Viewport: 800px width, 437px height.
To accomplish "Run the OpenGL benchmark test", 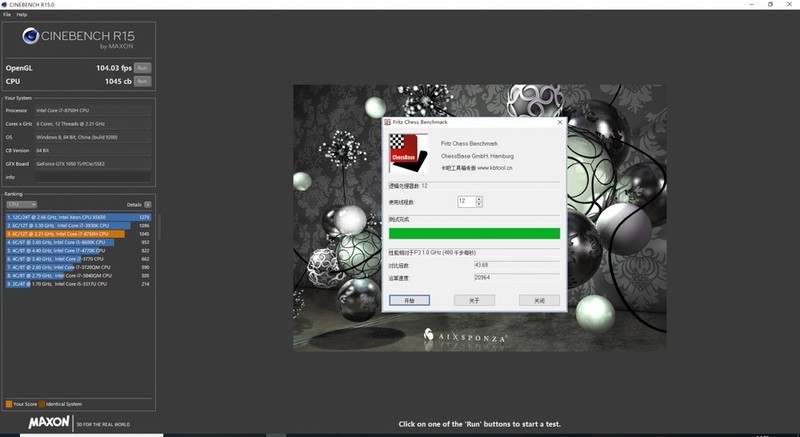I will (142, 68).
